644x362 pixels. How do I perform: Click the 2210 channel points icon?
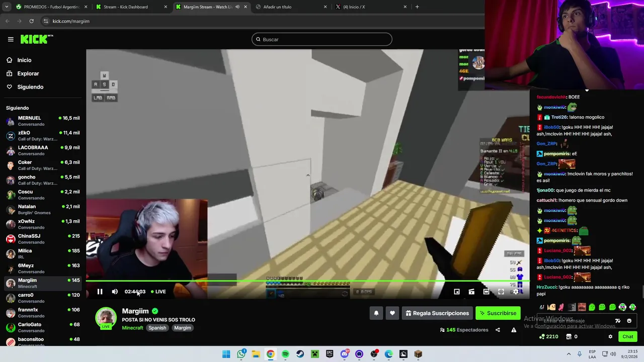click(542, 336)
